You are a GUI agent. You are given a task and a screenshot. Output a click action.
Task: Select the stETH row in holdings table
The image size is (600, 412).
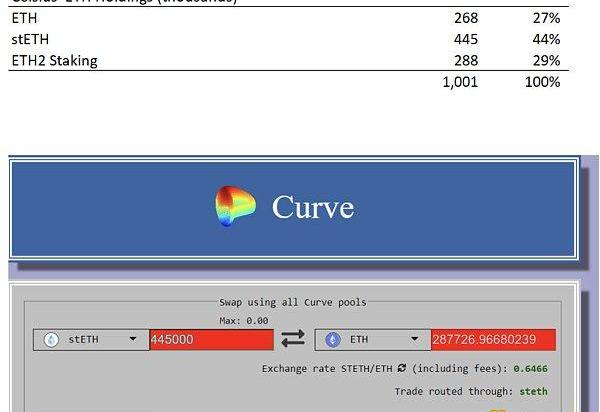29,39
